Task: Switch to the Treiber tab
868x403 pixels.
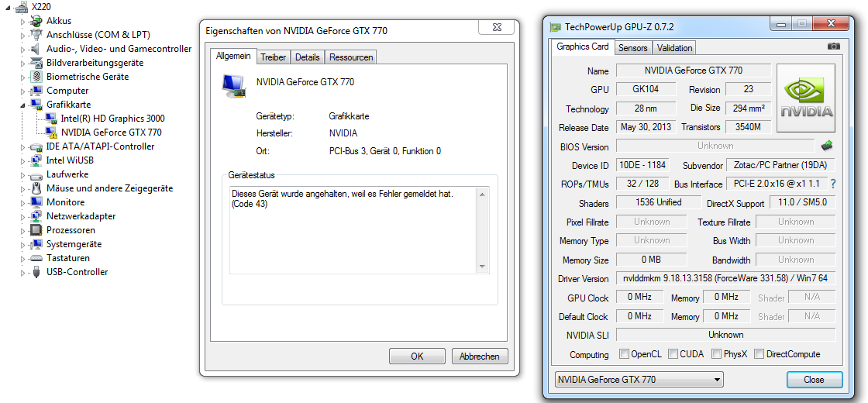Action: click(x=273, y=57)
